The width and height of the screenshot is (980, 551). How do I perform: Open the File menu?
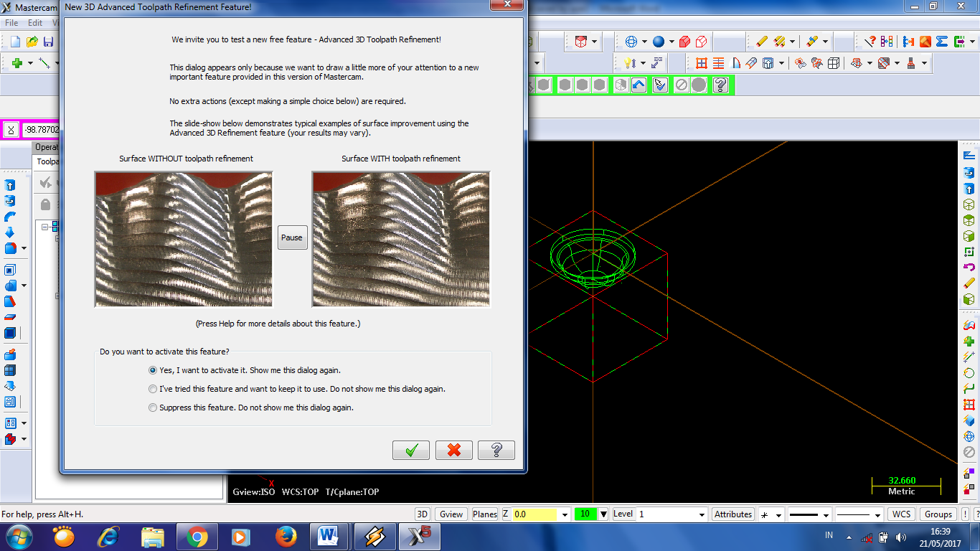11,23
